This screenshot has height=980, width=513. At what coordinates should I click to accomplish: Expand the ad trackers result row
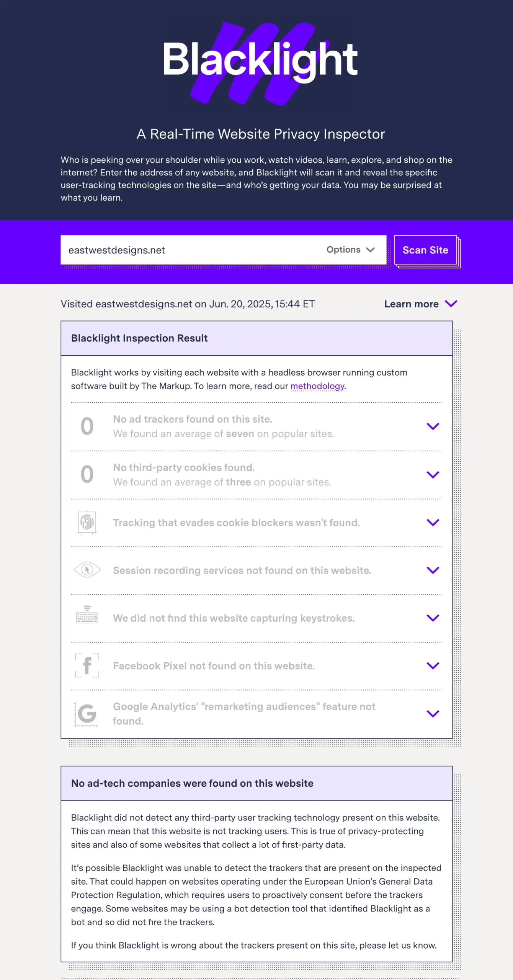[433, 426]
